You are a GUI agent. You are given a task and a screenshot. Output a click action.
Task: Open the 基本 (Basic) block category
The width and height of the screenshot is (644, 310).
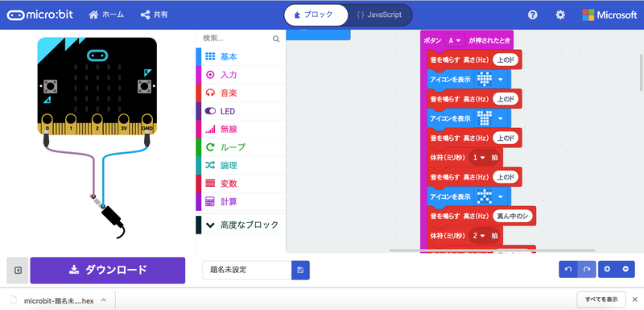tap(241, 56)
